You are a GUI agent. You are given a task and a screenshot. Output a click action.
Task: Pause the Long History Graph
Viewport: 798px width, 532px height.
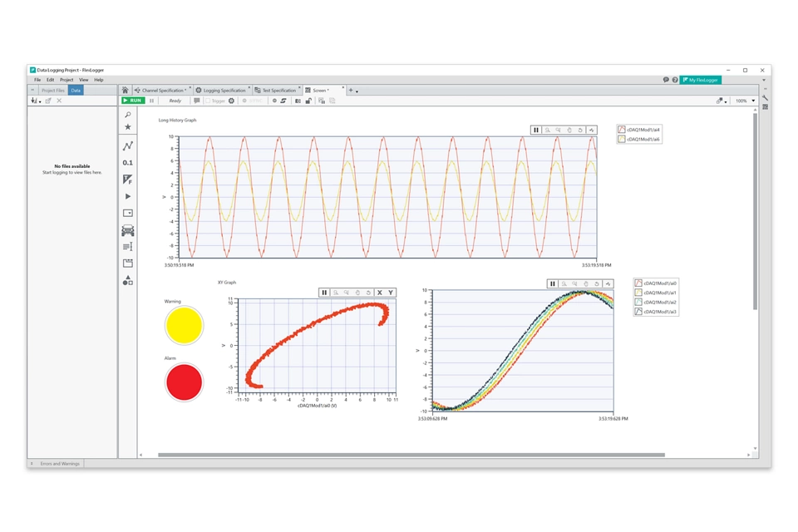coord(536,131)
